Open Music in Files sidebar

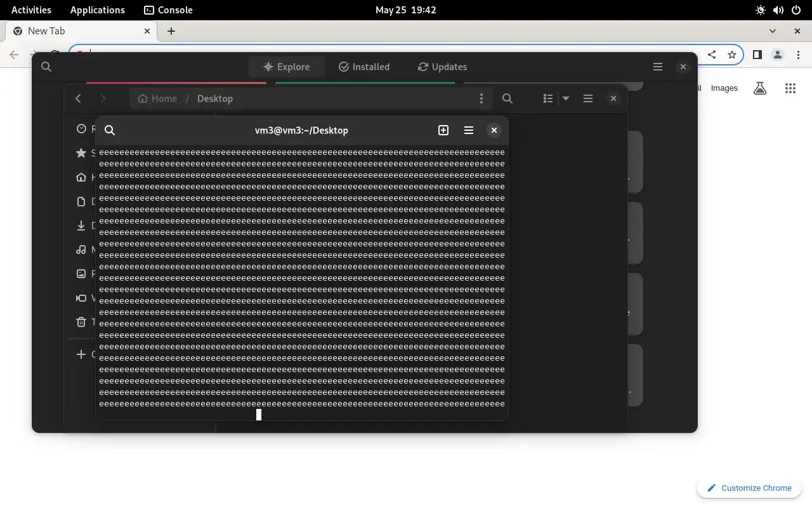[x=82, y=250]
